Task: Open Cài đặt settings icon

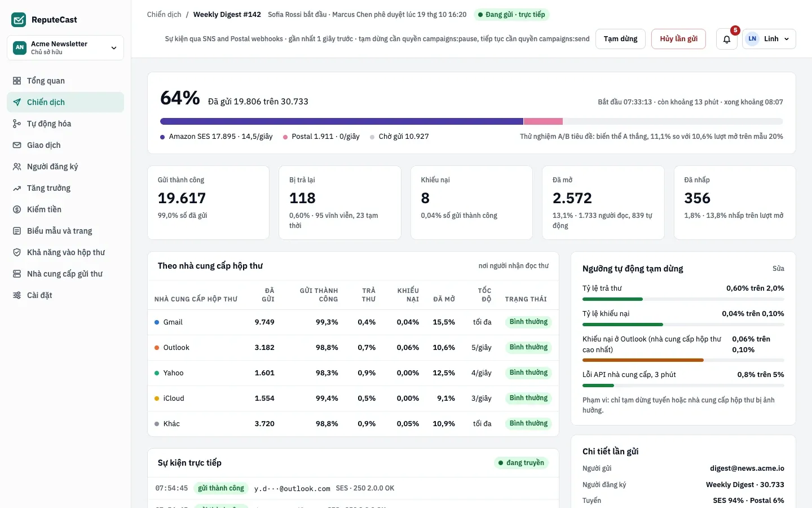Action: pyautogui.click(x=17, y=295)
